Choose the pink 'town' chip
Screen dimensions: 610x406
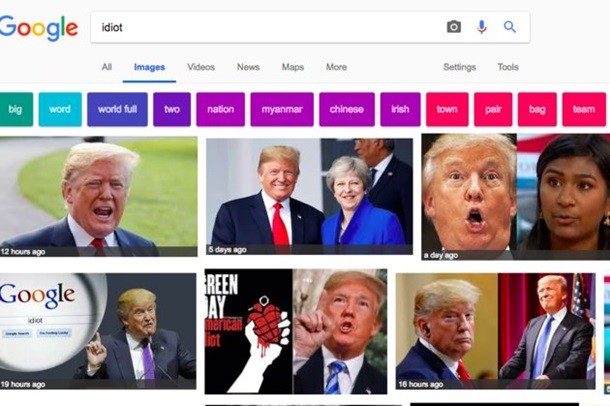pyautogui.click(x=447, y=109)
